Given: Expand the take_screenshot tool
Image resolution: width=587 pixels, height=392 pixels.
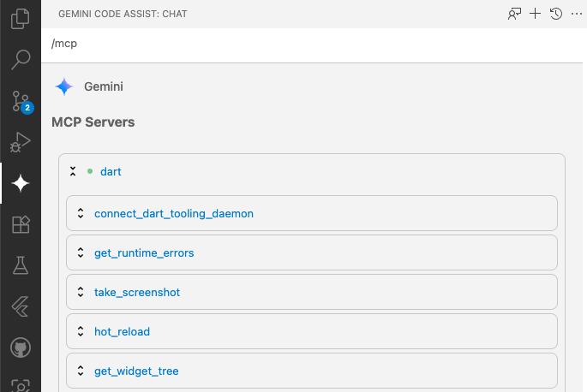Looking at the screenshot, I should pyautogui.click(x=81, y=292).
